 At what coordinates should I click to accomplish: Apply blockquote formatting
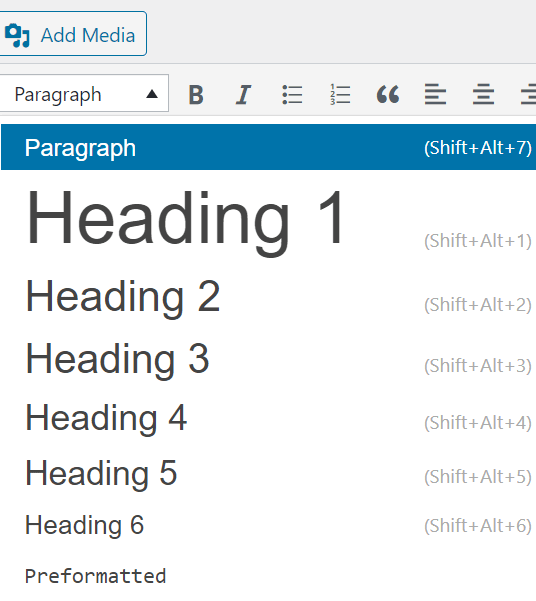[x=388, y=94]
